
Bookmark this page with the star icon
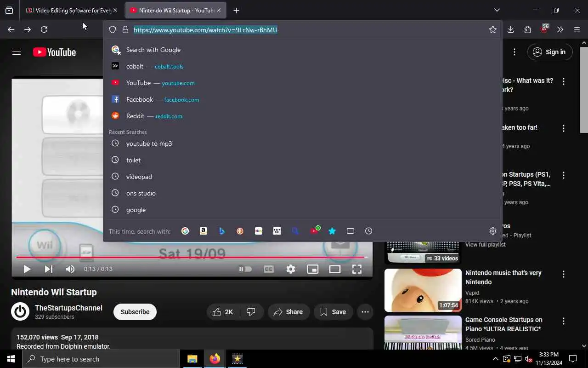click(493, 29)
